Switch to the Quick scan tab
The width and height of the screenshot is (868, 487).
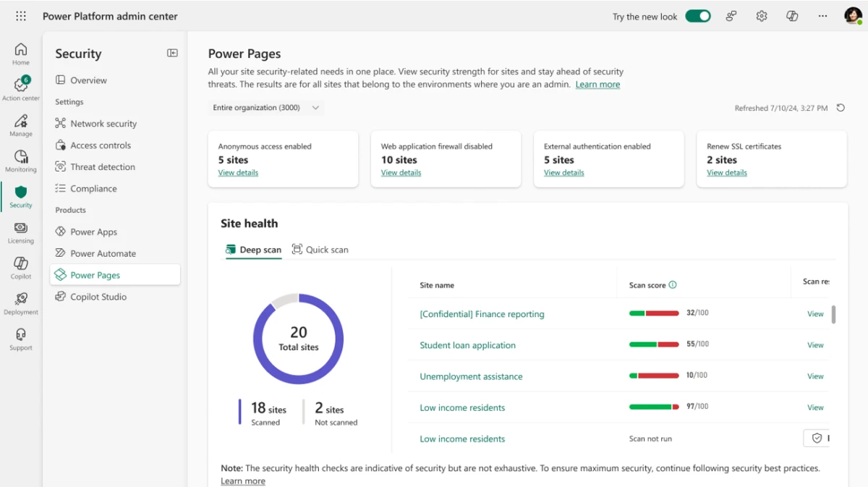coord(320,249)
